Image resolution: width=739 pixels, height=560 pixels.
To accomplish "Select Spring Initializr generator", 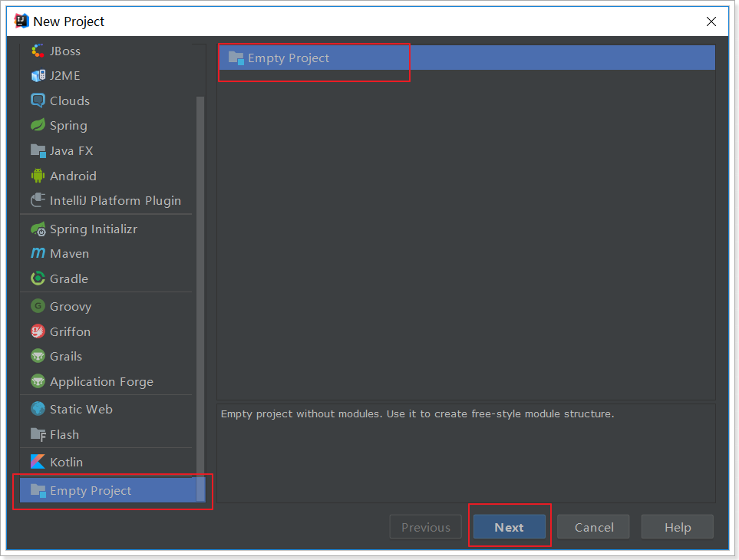I will click(107, 229).
